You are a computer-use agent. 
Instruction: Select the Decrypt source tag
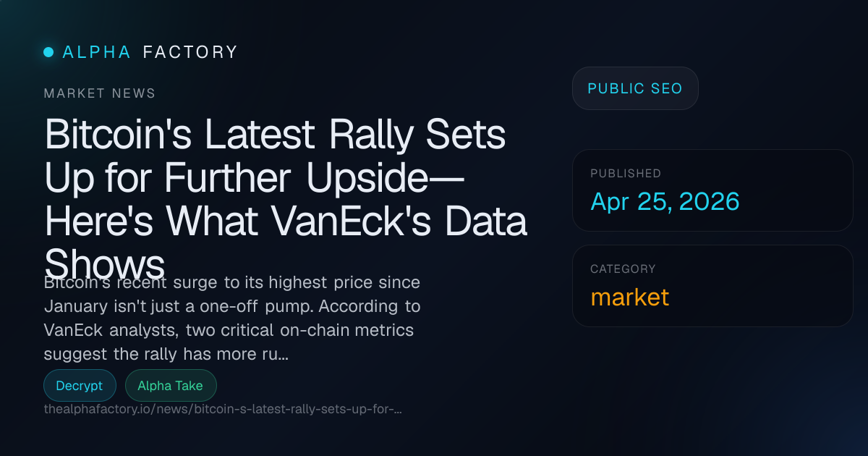(x=80, y=386)
